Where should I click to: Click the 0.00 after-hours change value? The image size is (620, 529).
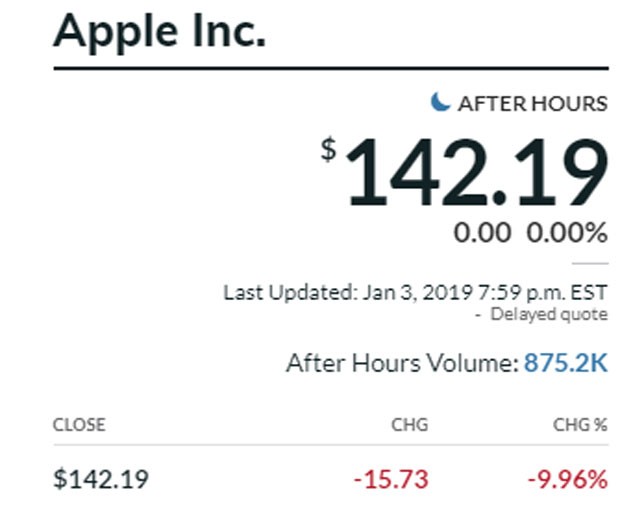[x=483, y=234]
